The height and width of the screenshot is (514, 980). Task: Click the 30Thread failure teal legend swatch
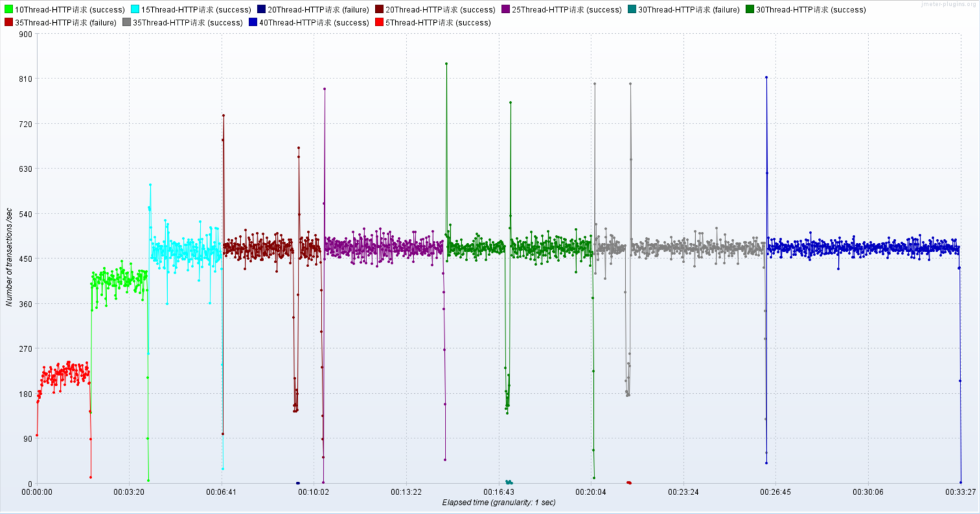tap(632, 10)
